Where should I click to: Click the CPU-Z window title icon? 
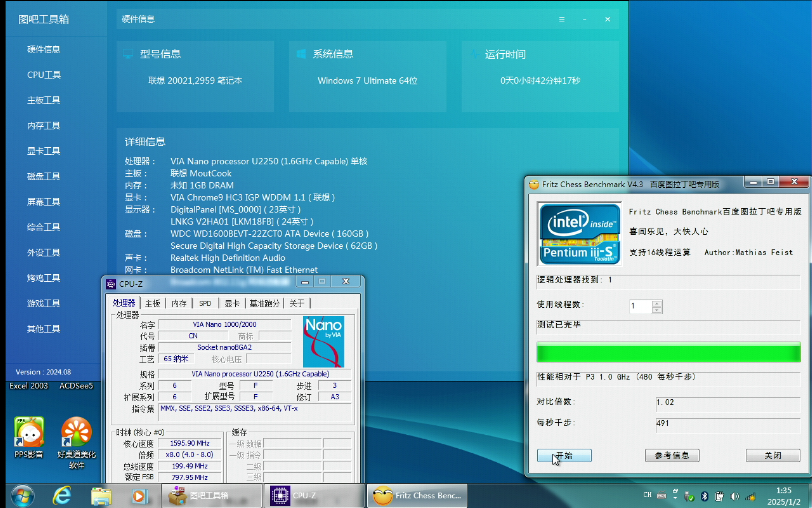click(x=111, y=284)
